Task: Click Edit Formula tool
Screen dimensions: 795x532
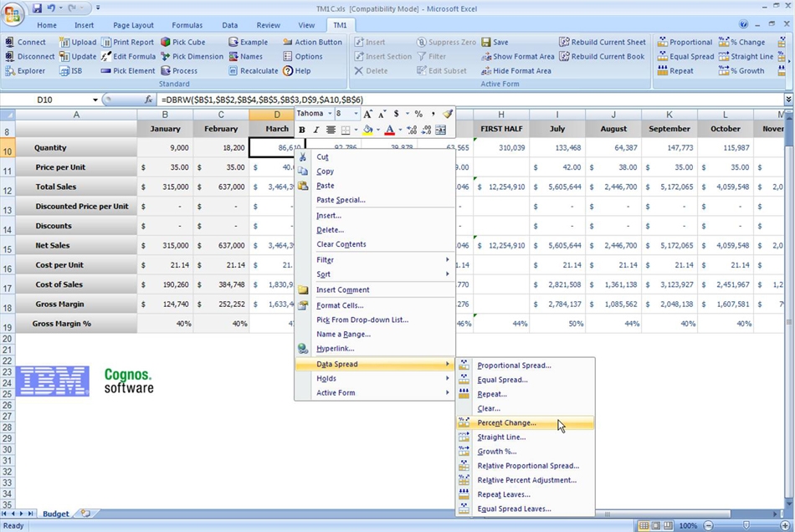Action: pyautogui.click(x=128, y=56)
